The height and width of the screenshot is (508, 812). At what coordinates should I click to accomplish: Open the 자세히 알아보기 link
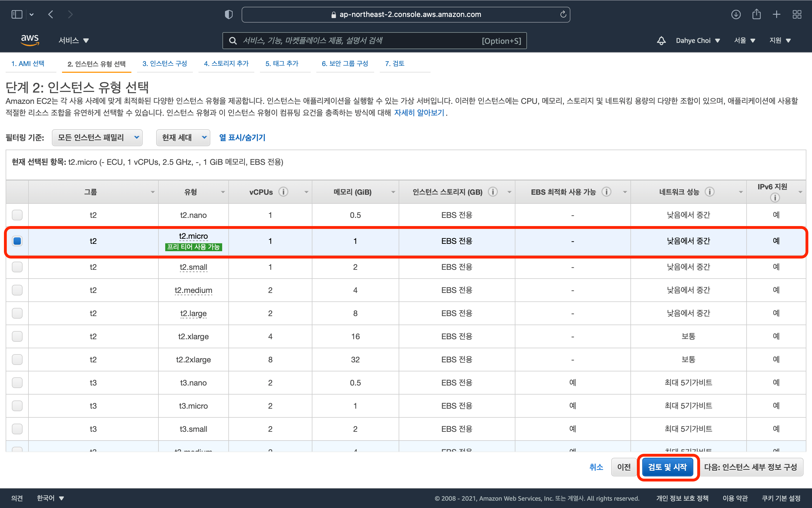click(419, 113)
